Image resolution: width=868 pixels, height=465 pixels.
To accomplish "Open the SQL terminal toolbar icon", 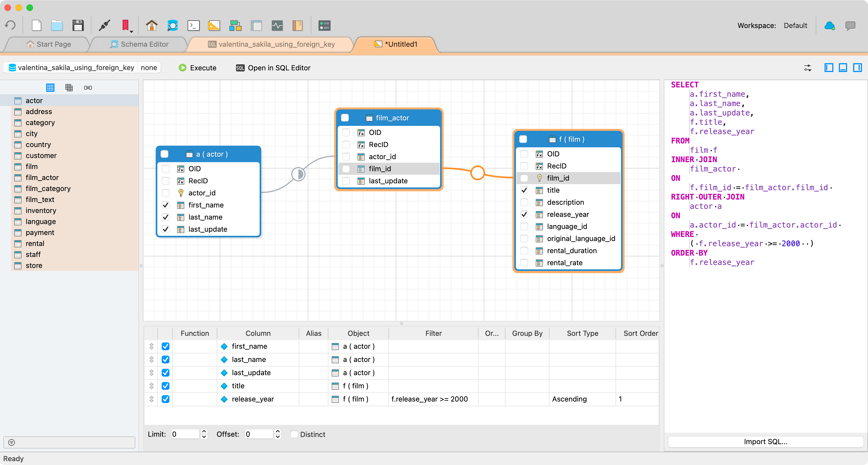I will (193, 26).
